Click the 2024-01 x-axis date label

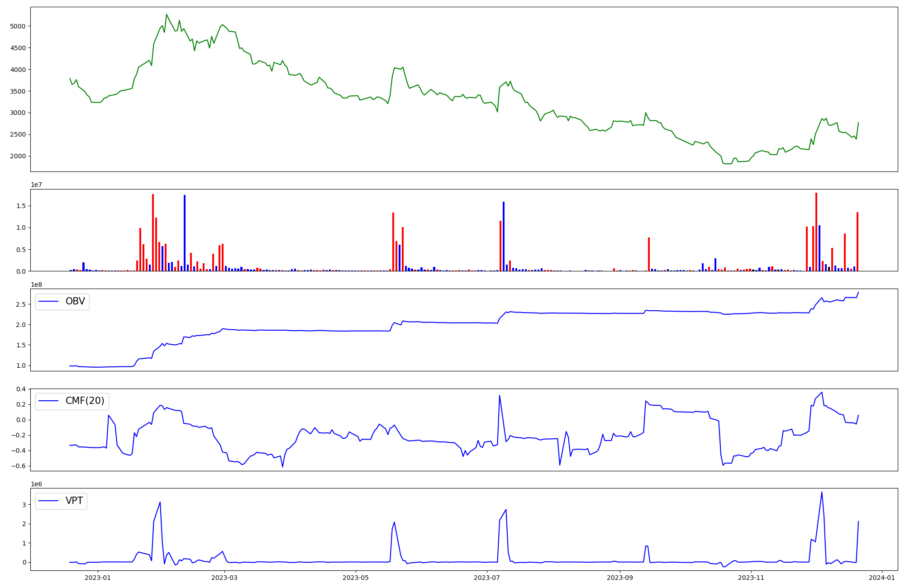882,578
